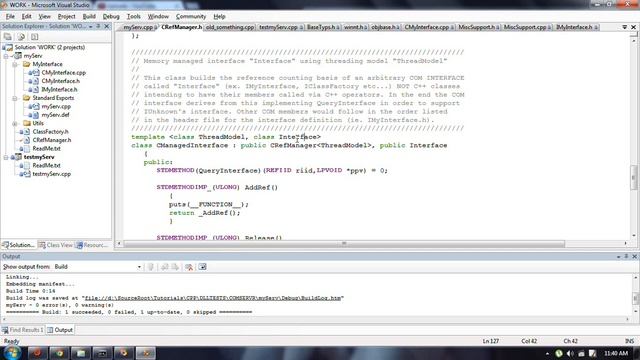The width and height of the screenshot is (640, 360).
Task: Click the Chrome icon on taskbar
Action: pos(59,353)
